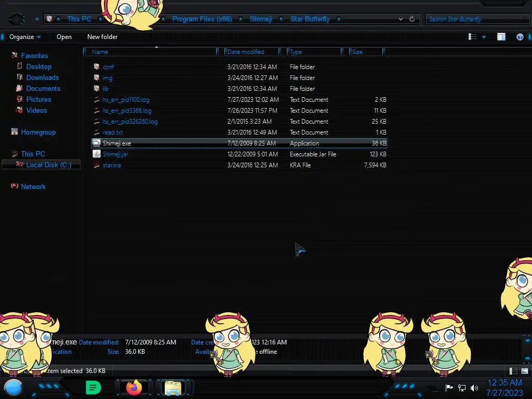Select hs_err_pid3368.log file icon

pyautogui.click(x=97, y=110)
